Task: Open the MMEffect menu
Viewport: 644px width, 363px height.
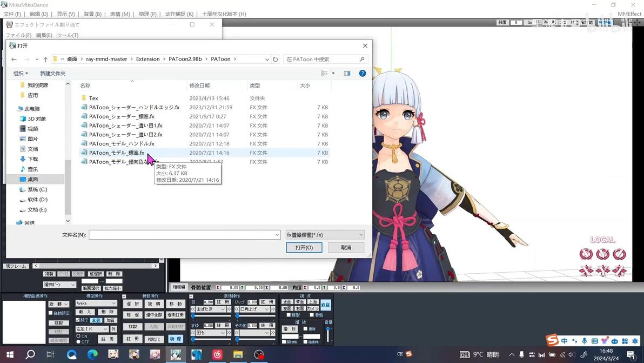Action: pyautogui.click(x=629, y=14)
